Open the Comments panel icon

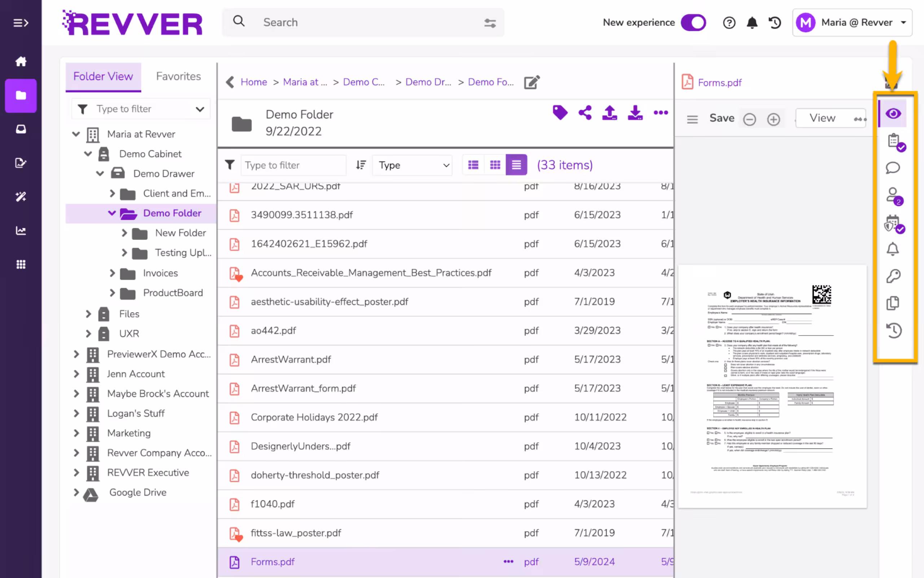tap(893, 168)
